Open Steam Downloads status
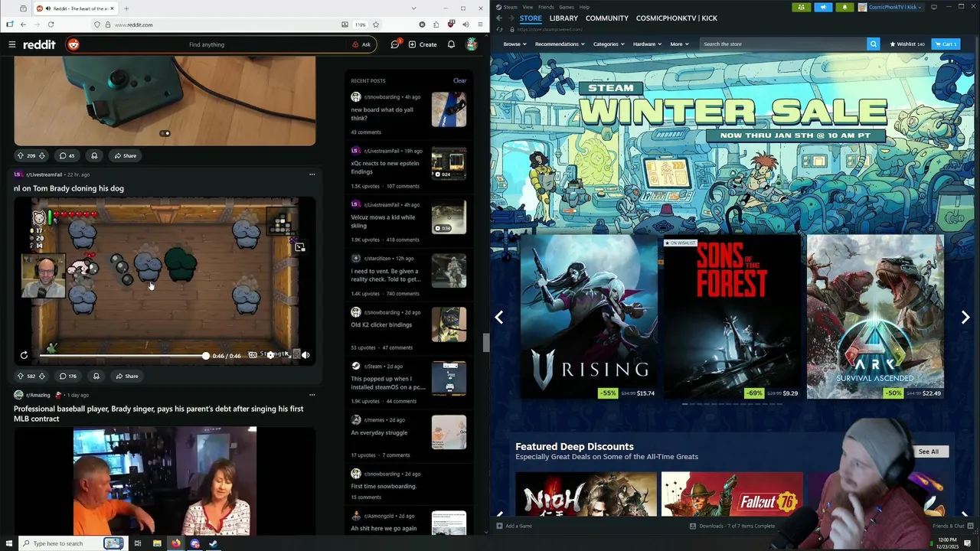980x551 pixels. (733, 526)
